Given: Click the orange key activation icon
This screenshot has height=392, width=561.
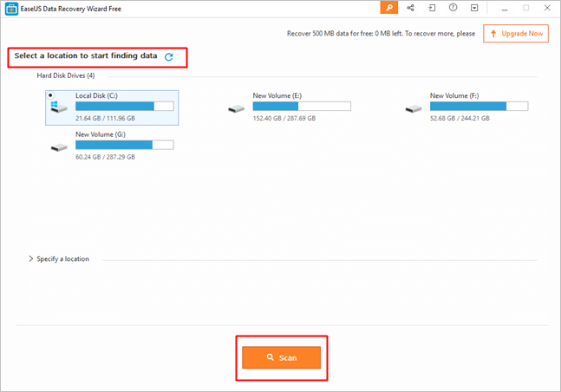Looking at the screenshot, I should pos(389,8).
